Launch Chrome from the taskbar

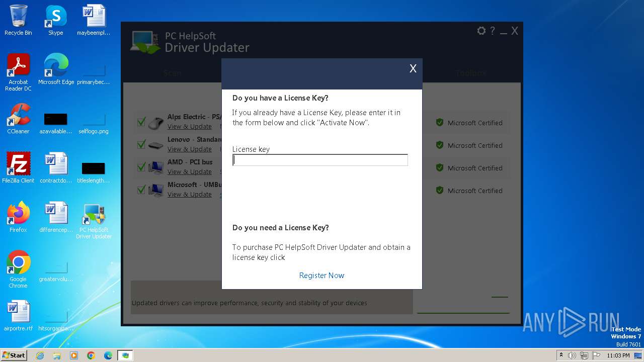[91, 355]
